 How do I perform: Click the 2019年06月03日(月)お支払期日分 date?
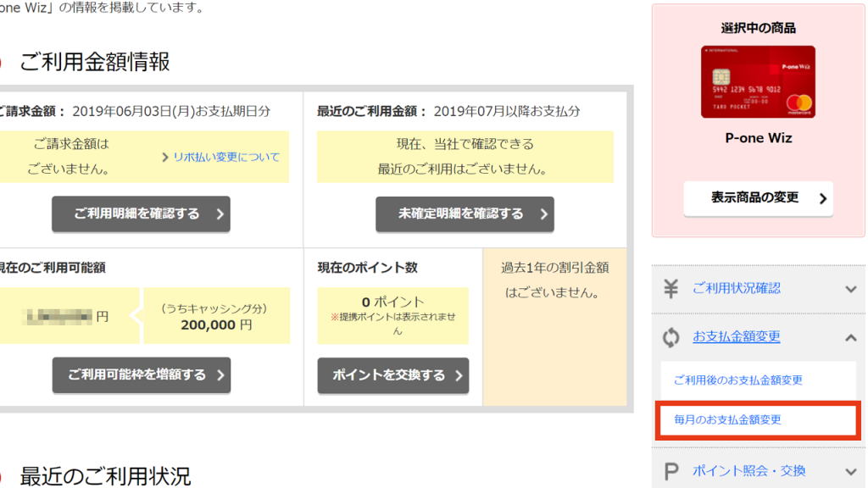(171, 111)
